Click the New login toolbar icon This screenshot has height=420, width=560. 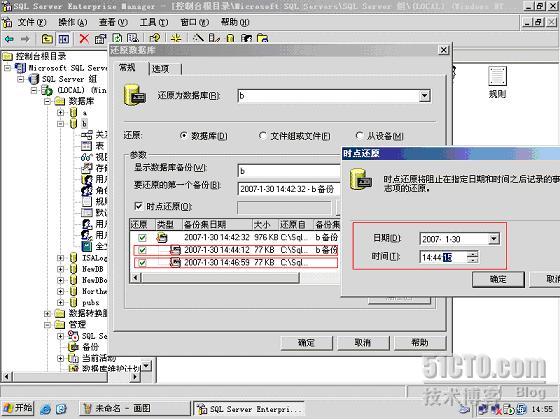click(x=246, y=38)
